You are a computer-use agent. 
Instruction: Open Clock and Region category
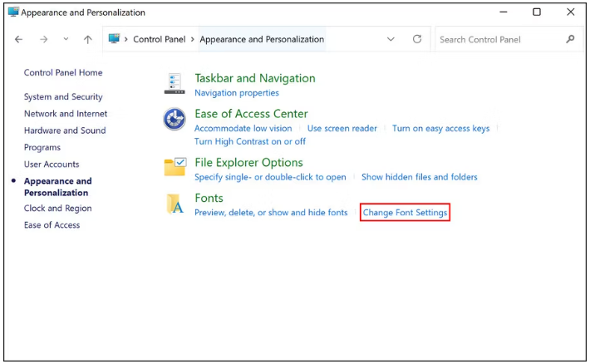tap(57, 208)
